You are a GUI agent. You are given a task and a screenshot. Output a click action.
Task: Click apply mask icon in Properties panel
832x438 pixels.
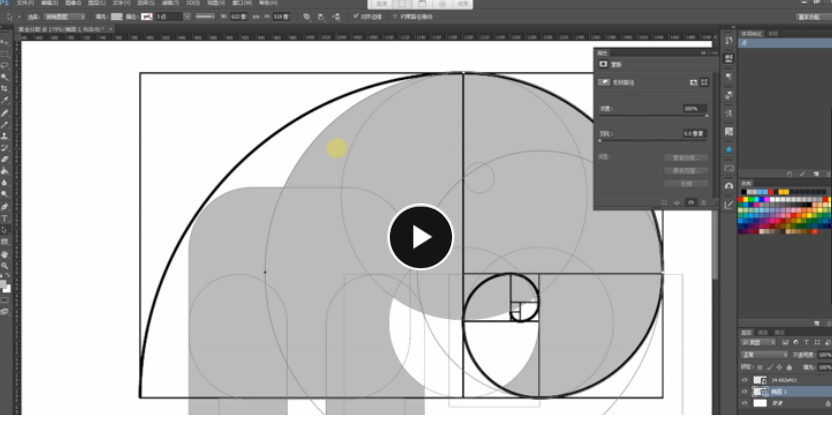677,202
